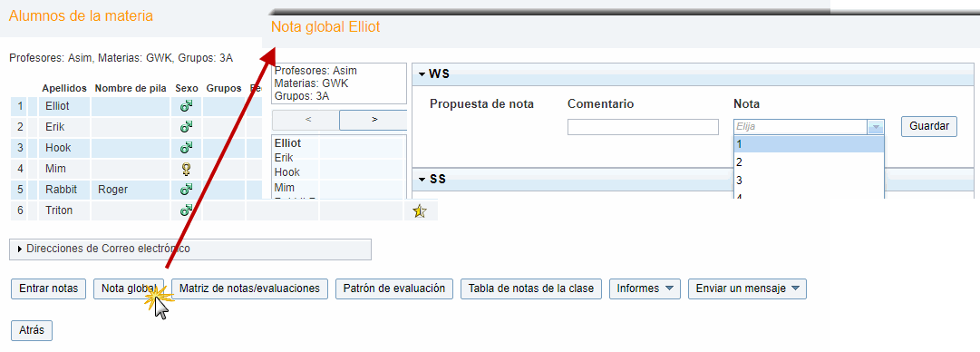Viewport: 980px width, 352px height.
Task: Click Hook in the Alumnos table
Action: (x=58, y=148)
